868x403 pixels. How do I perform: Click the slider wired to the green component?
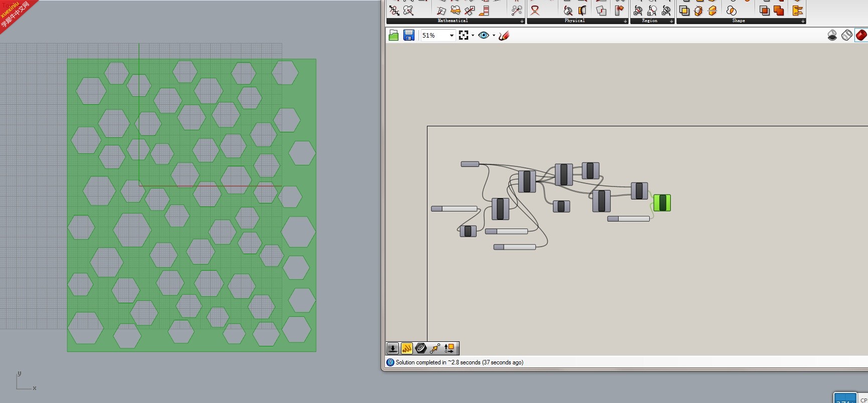tap(629, 219)
